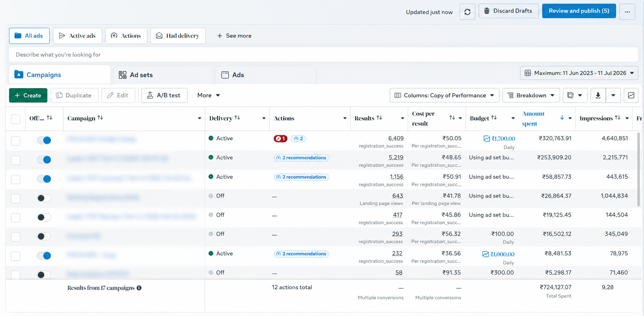Click the info icon beside Results from 17 campaigns
Viewport: 644px width, 316px height.
(x=139, y=288)
